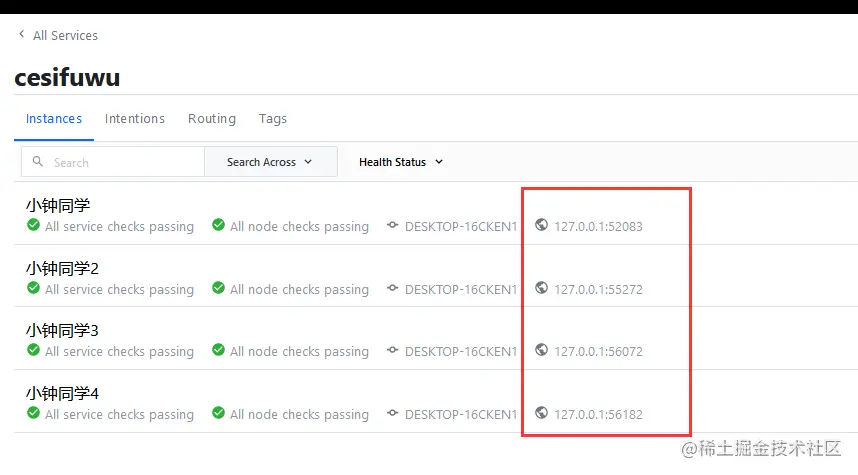858x475 pixels.
Task: Click service check icon for 小钟同学
Action: (33, 225)
